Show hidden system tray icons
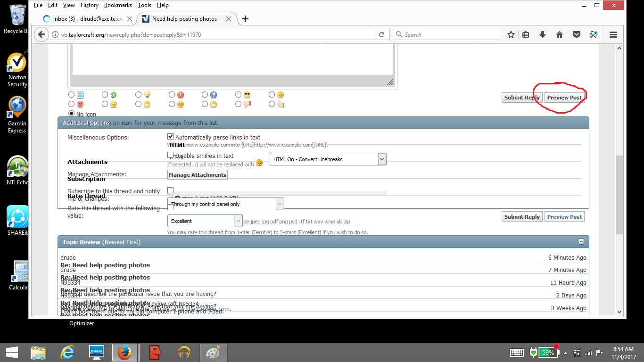The height and width of the screenshot is (362, 644). [x=565, y=353]
